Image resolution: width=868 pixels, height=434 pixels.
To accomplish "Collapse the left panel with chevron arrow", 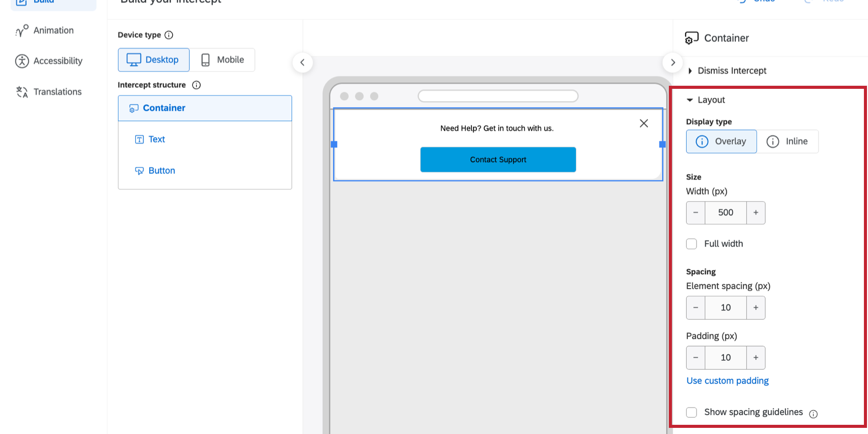I will click(x=303, y=63).
